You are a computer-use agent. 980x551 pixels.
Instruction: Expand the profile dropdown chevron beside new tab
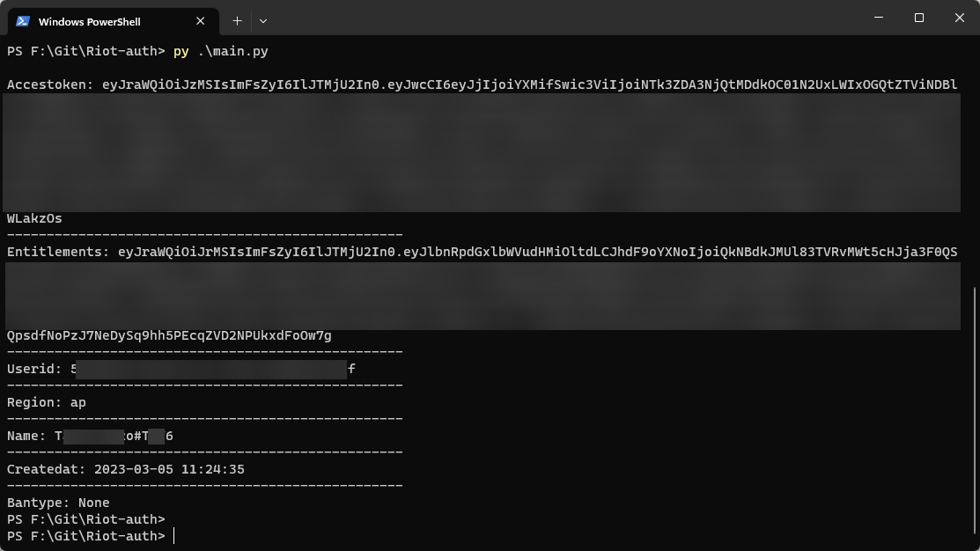click(x=263, y=21)
